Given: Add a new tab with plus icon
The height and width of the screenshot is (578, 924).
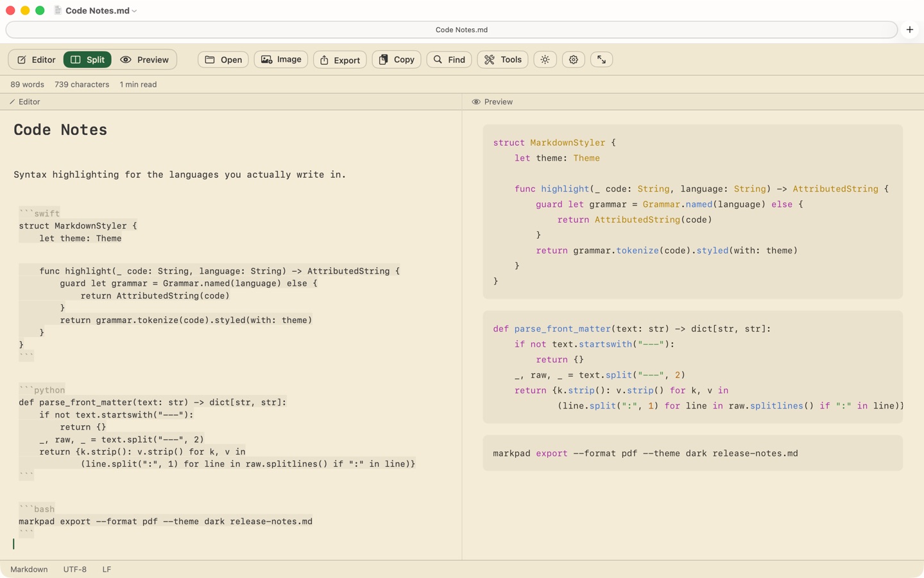Looking at the screenshot, I should point(910,30).
